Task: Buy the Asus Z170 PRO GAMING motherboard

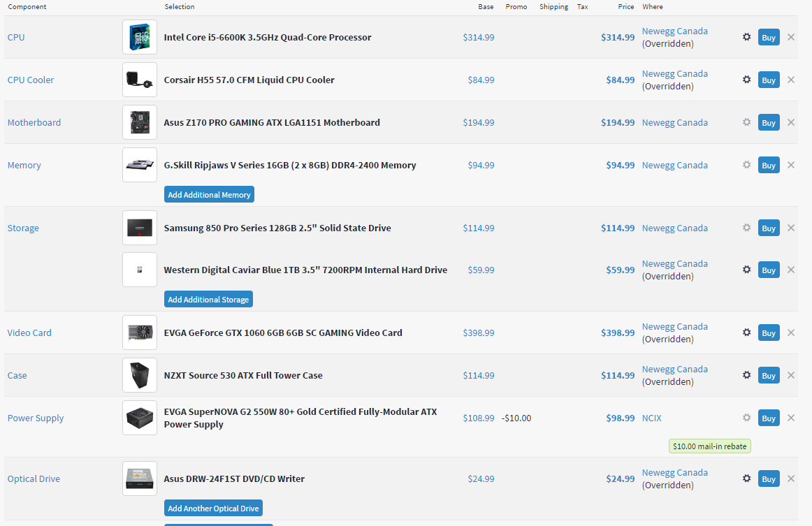Action: pyautogui.click(x=769, y=123)
